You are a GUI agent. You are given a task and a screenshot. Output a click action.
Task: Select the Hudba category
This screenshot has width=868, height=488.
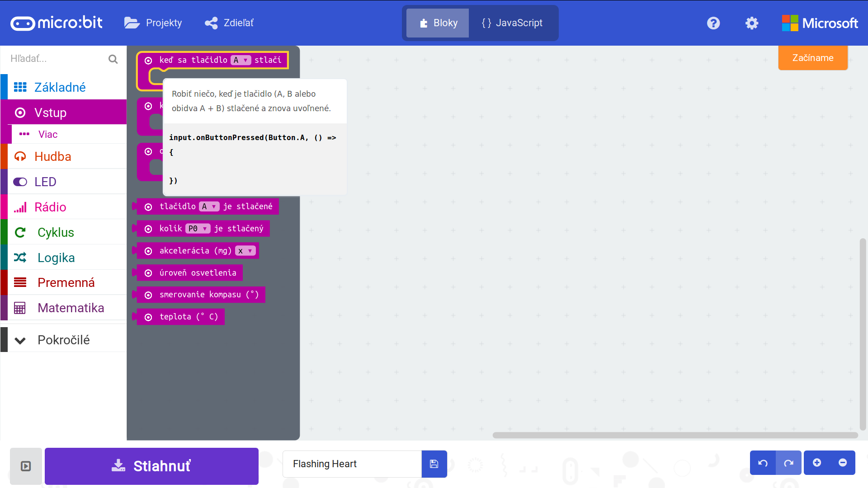[x=52, y=156]
